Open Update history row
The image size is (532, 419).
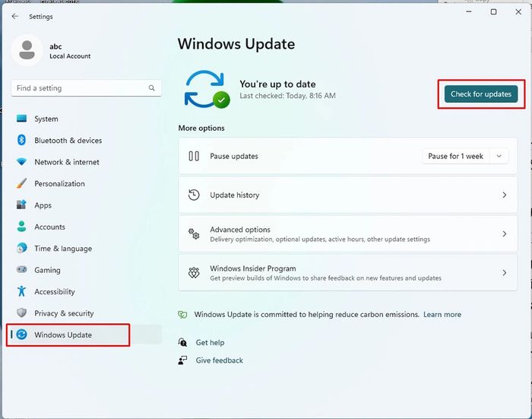click(348, 195)
